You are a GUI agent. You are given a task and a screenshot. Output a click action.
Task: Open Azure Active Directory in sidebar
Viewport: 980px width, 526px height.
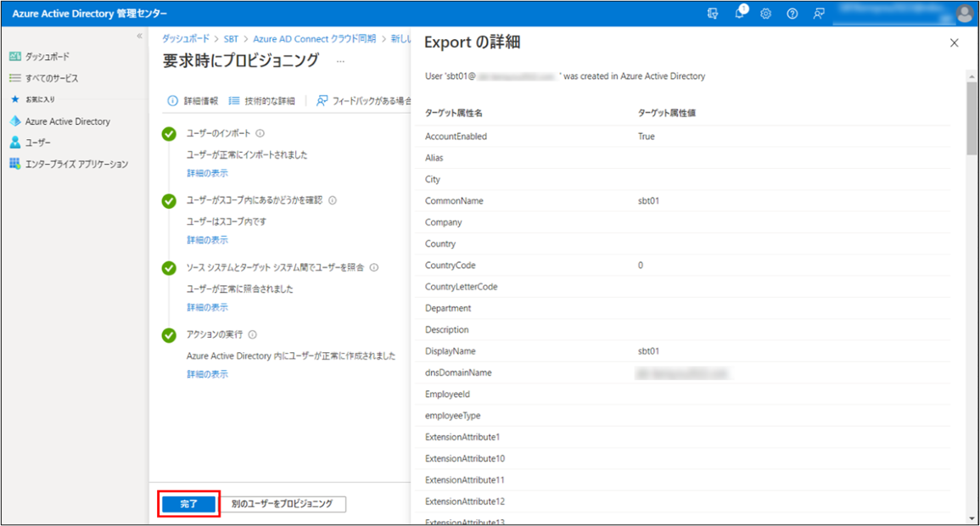coord(68,121)
